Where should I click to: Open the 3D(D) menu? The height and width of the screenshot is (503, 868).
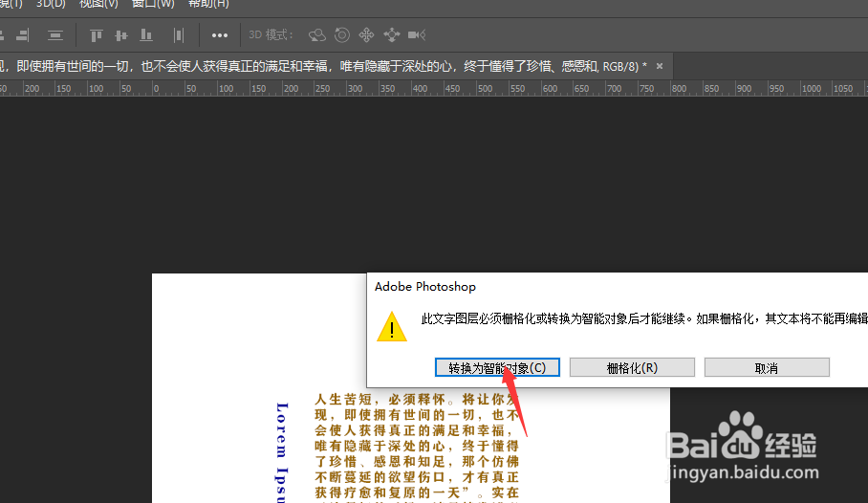51,4
